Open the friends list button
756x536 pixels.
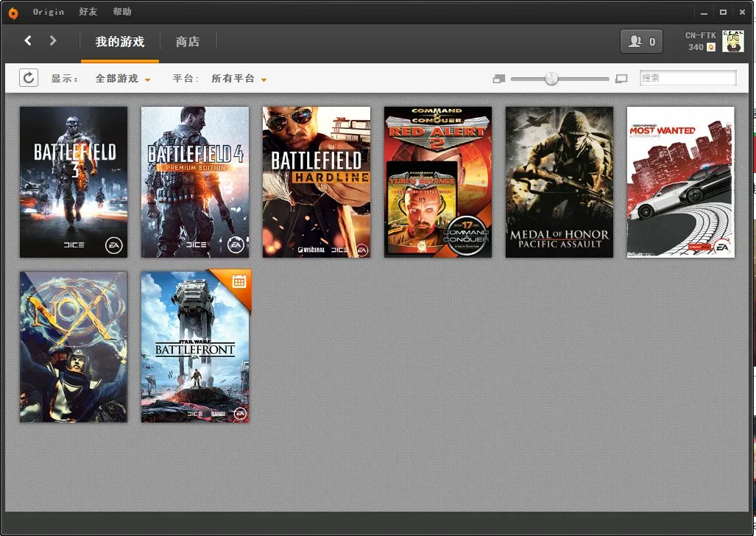tap(641, 42)
